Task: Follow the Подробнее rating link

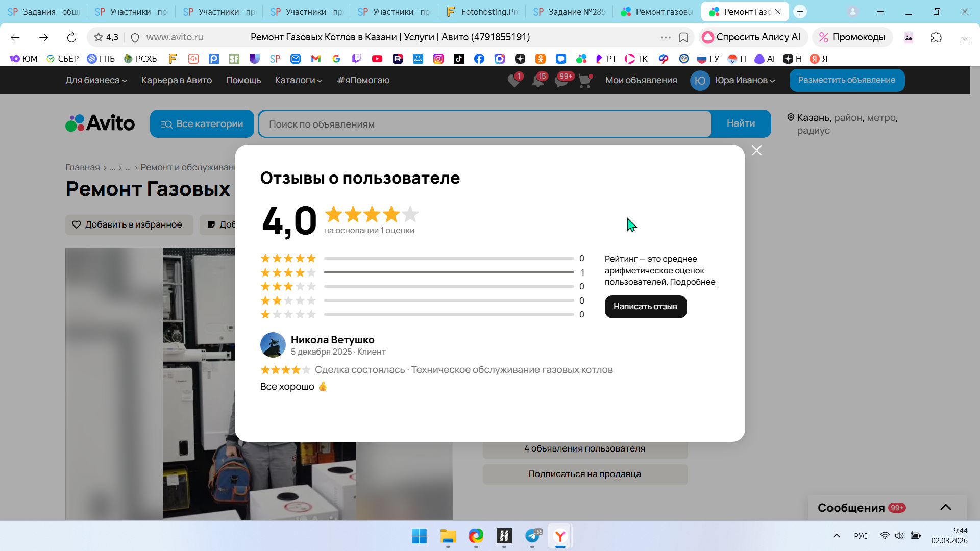Action: pyautogui.click(x=692, y=282)
